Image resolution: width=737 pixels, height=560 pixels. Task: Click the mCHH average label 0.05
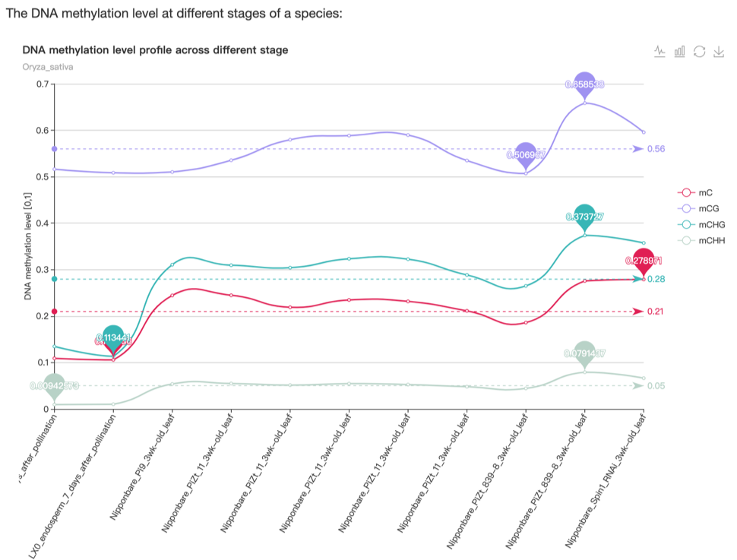(x=656, y=386)
